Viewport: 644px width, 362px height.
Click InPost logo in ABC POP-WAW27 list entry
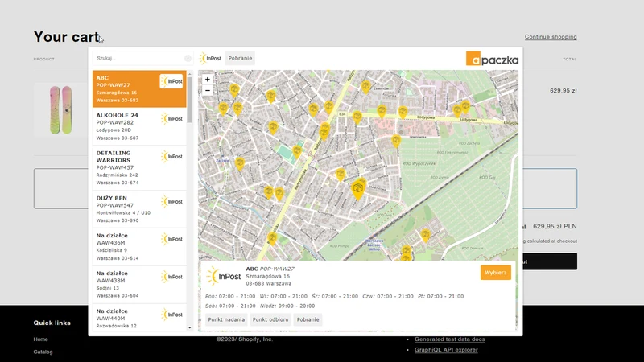(x=171, y=81)
